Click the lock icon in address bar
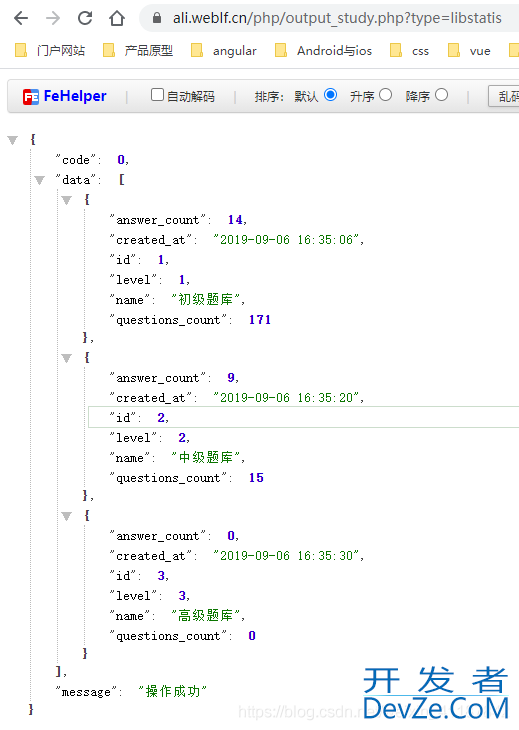 pyautogui.click(x=157, y=18)
